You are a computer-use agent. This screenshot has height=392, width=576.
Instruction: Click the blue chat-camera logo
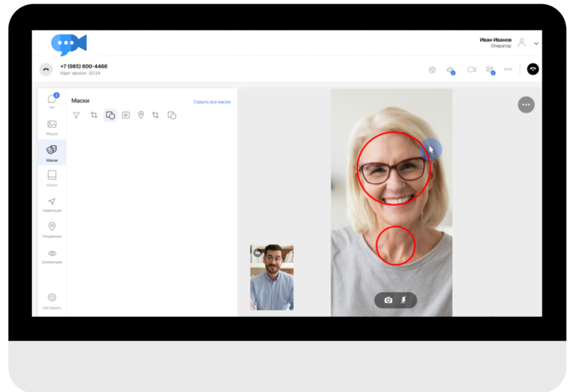click(x=69, y=45)
